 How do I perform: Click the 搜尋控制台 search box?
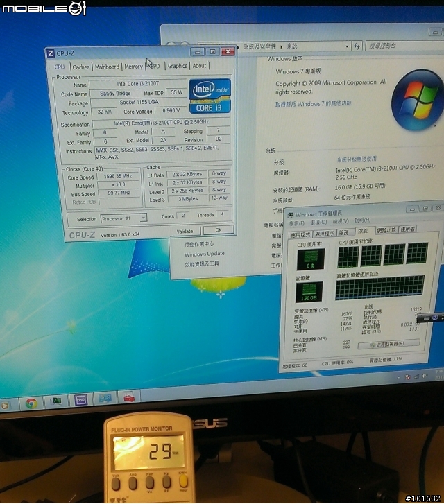(x=404, y=46)
